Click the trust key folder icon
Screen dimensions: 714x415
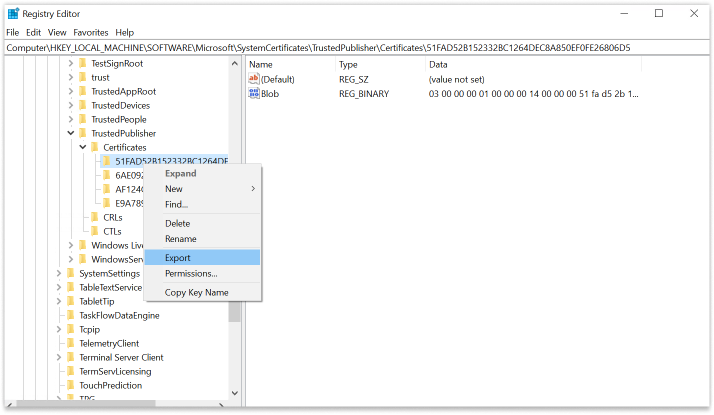click(x=83, y=77)
